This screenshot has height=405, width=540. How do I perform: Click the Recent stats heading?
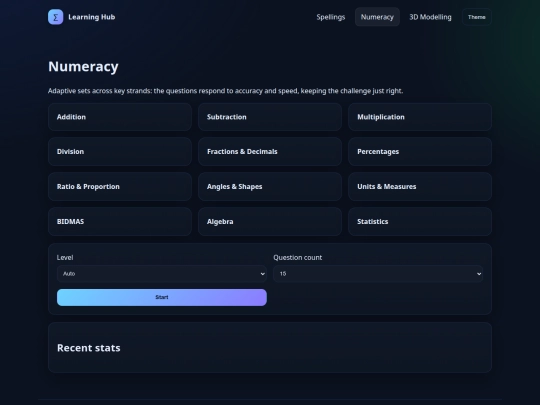point(89,348)
